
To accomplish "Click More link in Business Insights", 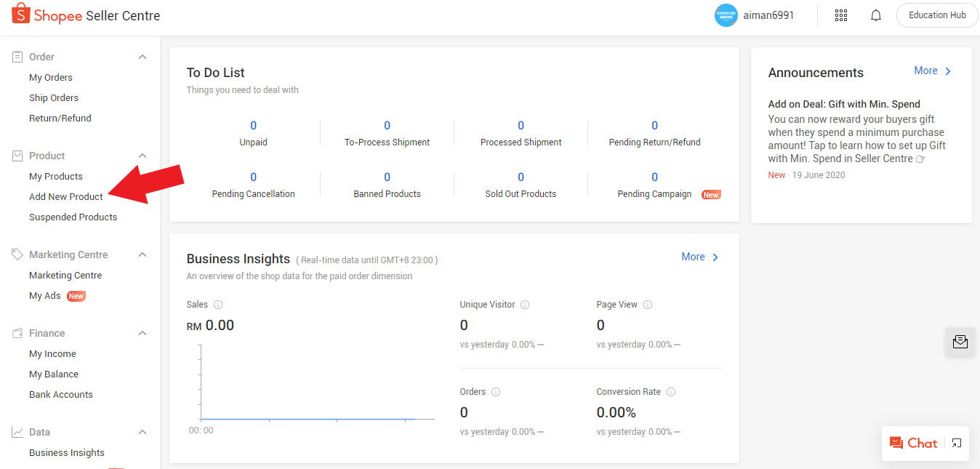I will [x=700, y=257].
